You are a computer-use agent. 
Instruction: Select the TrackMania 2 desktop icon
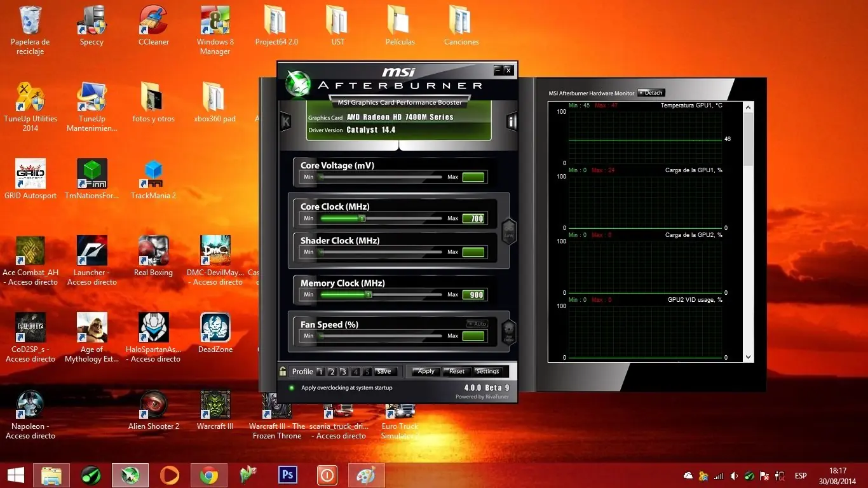[154, 179]
